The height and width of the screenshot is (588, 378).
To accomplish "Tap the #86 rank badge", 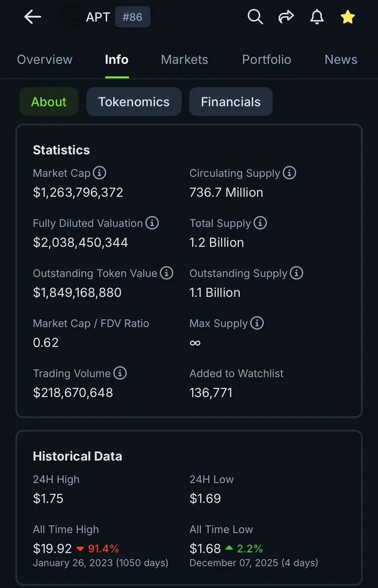I will tap(132, 18).
